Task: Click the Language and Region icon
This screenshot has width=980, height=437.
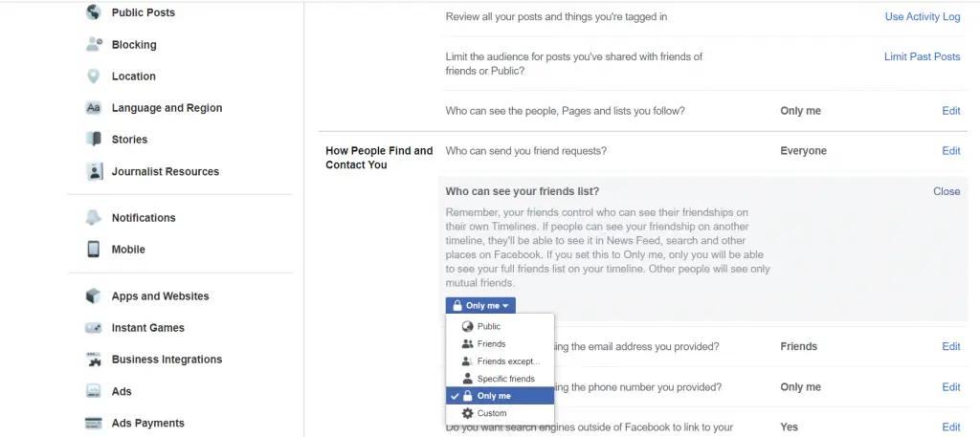Action: (93, 108)
